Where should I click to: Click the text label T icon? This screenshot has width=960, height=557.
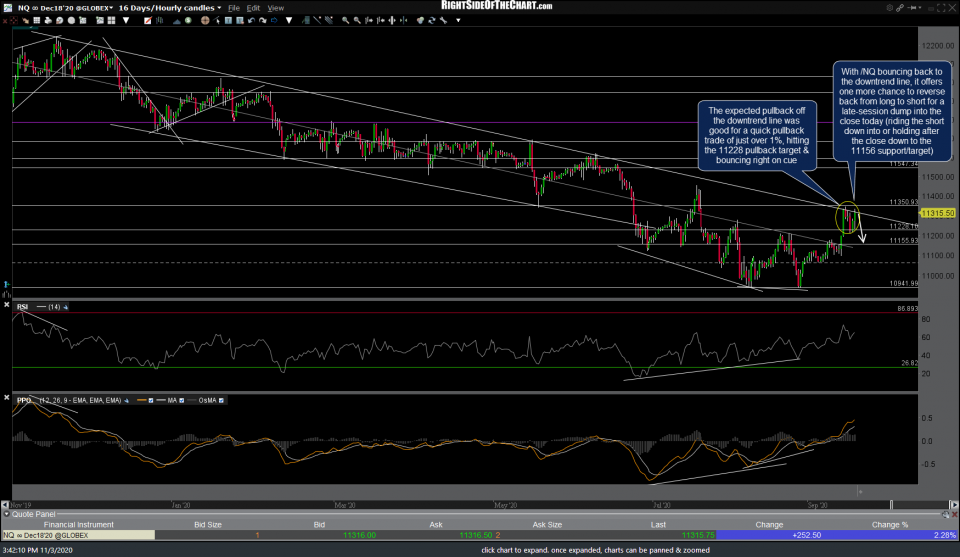[x=228, y=20]
